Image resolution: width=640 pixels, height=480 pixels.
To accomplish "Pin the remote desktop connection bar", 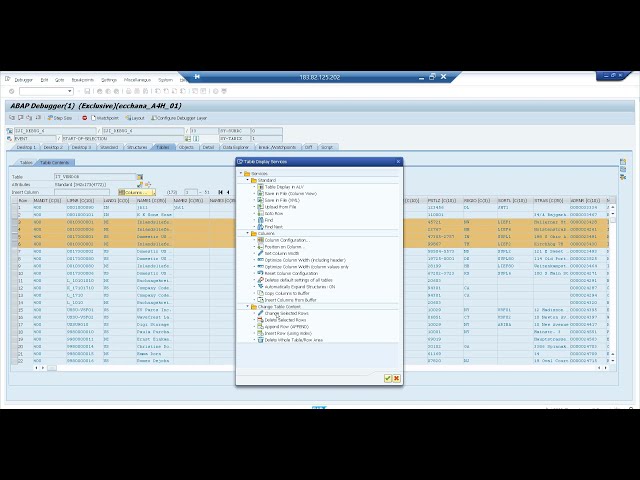I will point(197,77).
